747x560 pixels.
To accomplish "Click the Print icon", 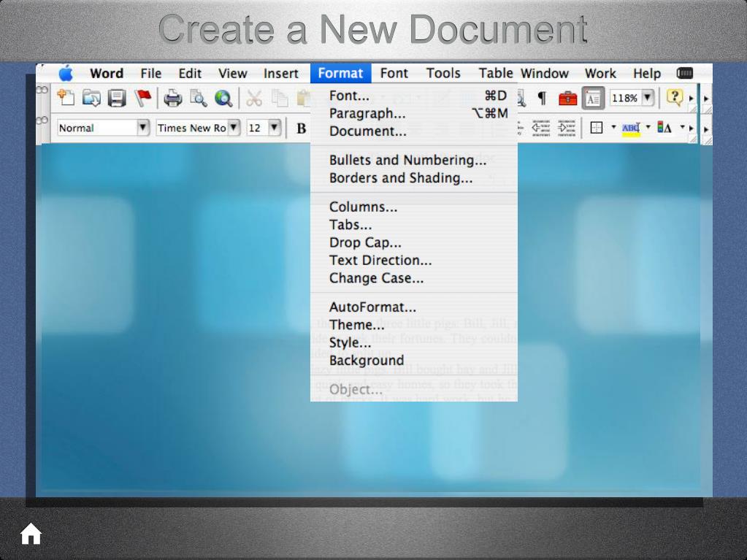I will coord(172,98).
